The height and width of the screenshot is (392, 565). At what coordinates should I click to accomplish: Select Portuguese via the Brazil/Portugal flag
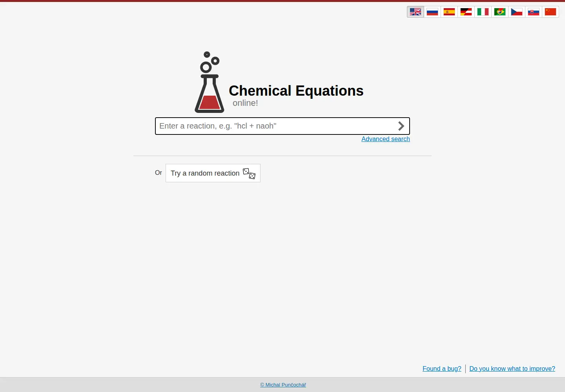pos(500,12)
